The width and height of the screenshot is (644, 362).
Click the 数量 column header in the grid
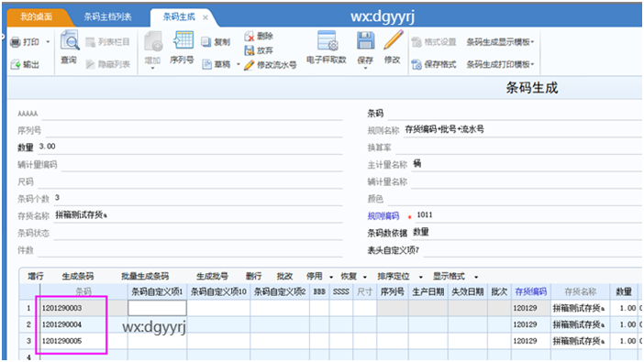(624, 291)
